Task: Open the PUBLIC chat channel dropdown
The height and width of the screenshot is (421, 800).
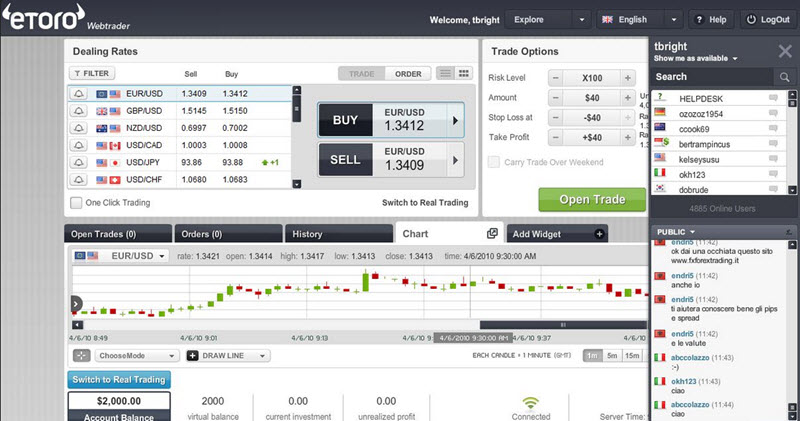Action: (676, 232)
